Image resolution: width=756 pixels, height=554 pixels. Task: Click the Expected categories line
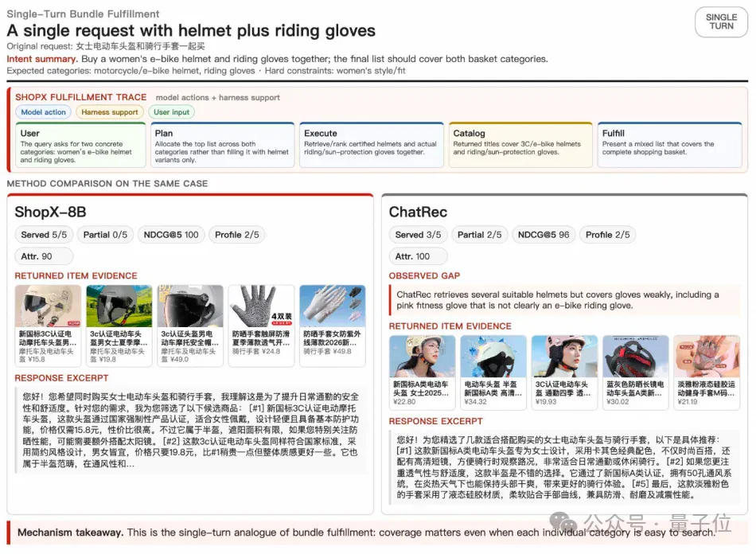point(206,71)
